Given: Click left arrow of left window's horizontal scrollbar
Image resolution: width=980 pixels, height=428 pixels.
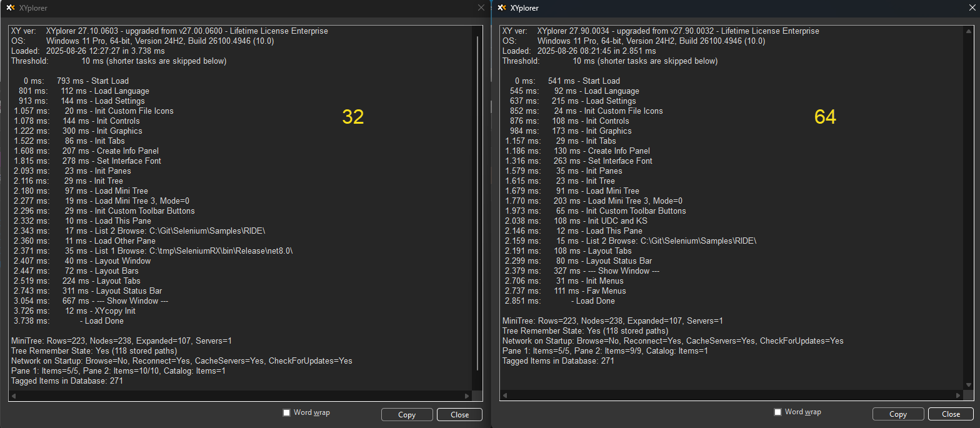Looking at the screenshot, I should 14,396.
